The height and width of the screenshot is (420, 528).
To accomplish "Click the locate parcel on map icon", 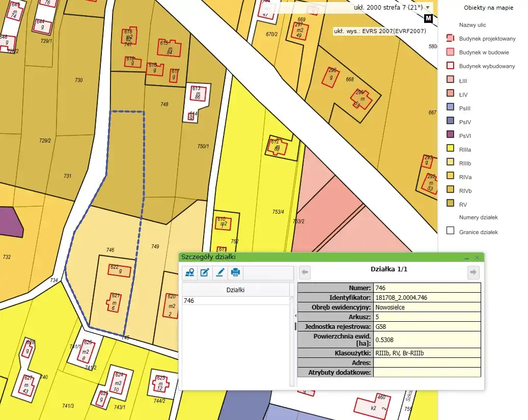I will 190,272.
